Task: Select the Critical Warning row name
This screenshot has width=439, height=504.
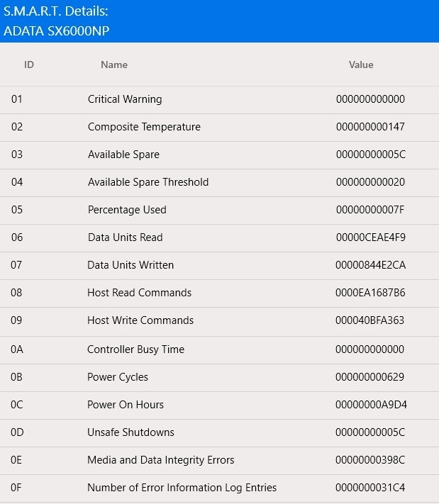Action: point(125,99)
